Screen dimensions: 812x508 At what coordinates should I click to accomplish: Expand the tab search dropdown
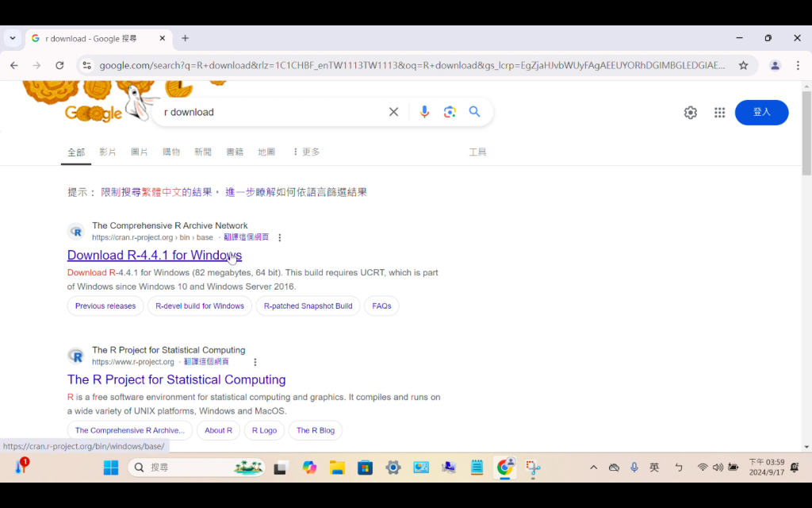click(x=13, y=38)
